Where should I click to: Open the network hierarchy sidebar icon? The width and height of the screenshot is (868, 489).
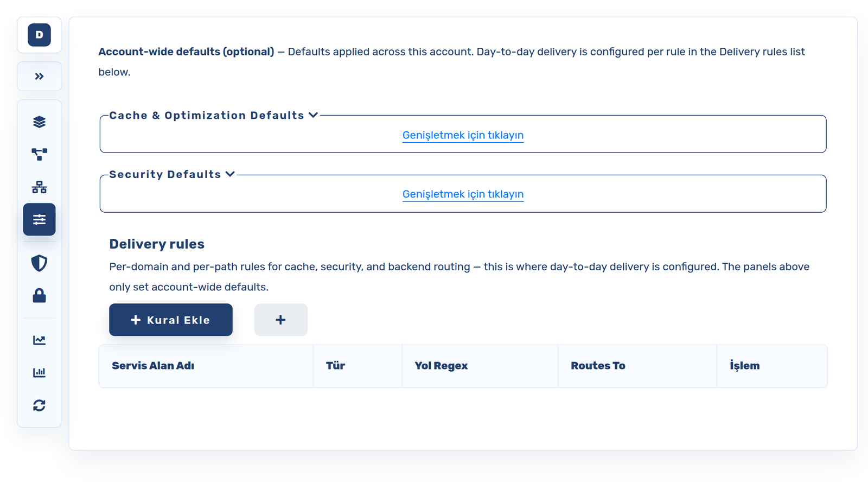coord(39,187)
